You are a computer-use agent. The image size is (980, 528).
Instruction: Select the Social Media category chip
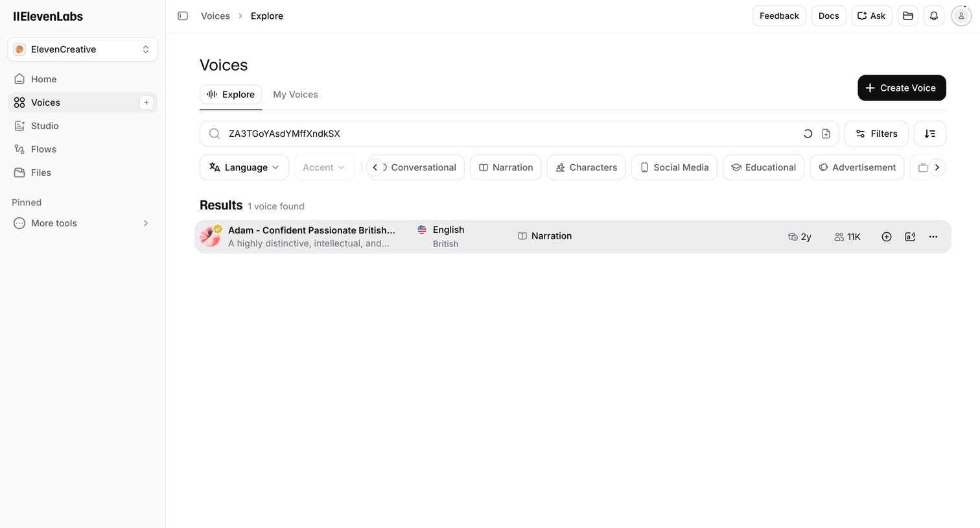674,167
